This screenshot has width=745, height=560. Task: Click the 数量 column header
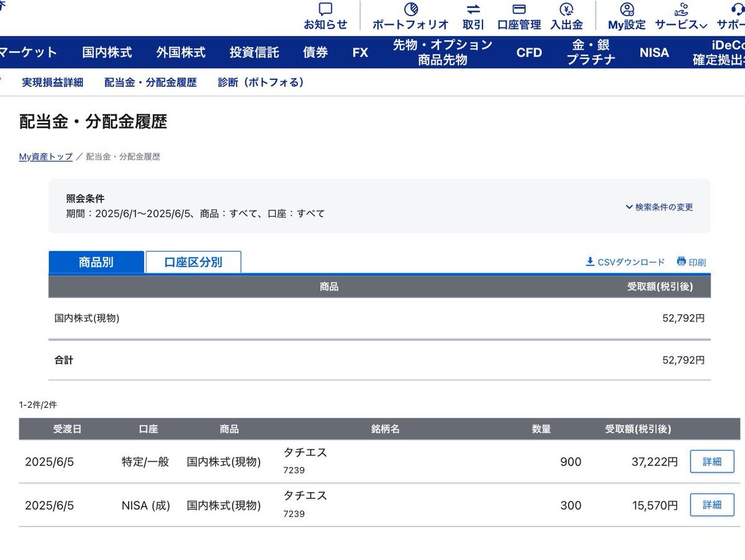point(541,429)
